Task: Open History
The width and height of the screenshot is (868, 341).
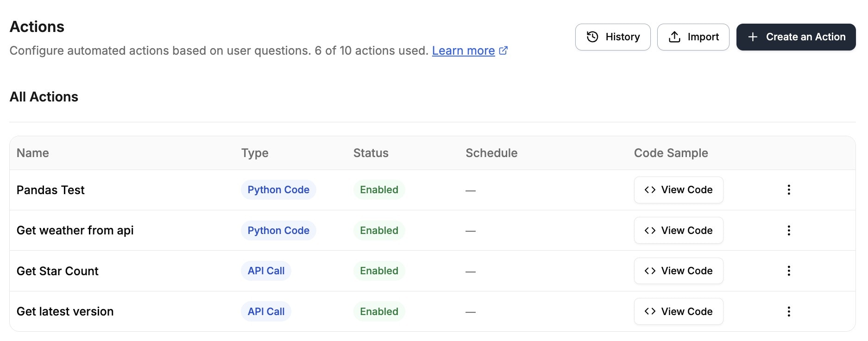Action: 612,37
